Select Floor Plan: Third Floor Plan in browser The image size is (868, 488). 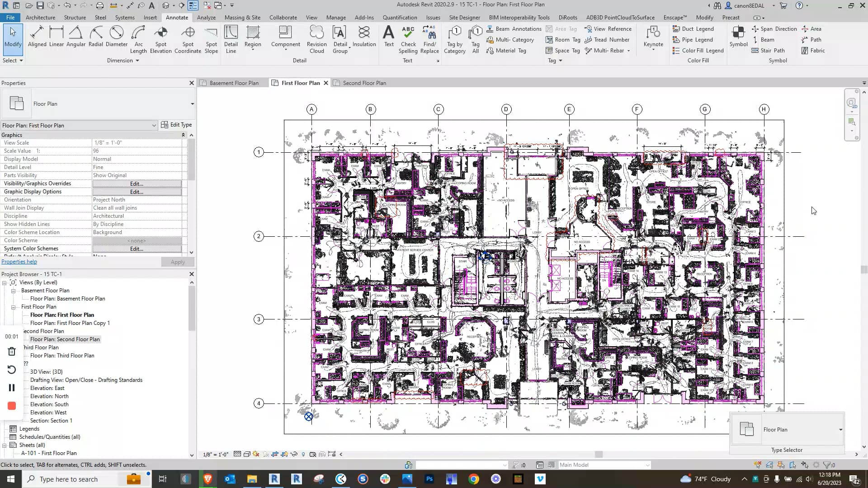click(62, 356)
